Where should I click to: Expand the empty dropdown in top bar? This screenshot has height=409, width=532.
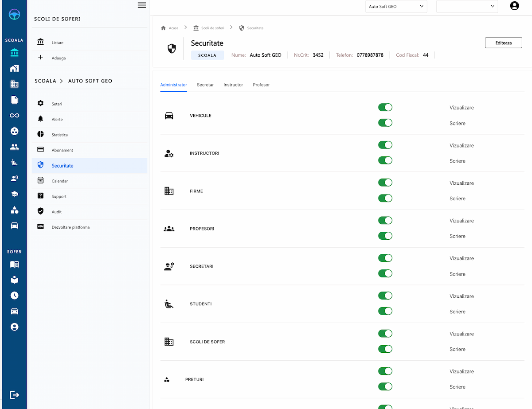tap(467, 7)
